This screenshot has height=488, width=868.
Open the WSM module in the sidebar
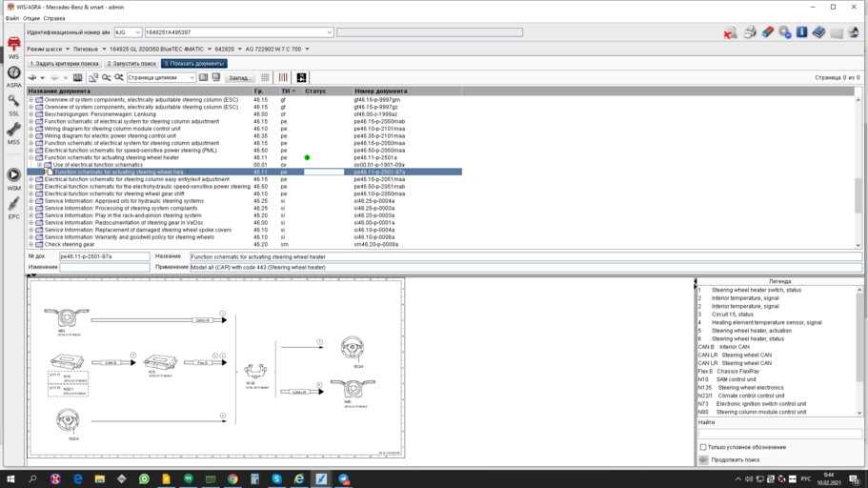(x=14, y=179)
